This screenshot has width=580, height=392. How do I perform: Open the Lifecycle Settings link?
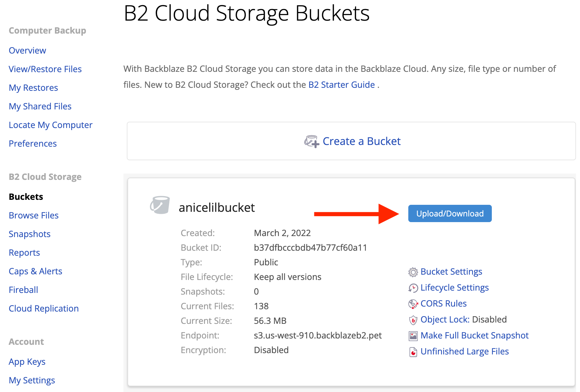(454, 288)
